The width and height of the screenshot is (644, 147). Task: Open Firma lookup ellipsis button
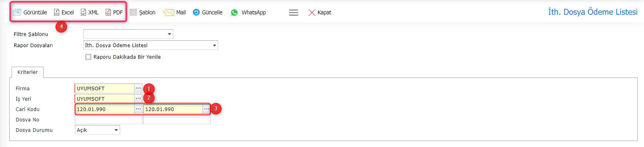138,88
